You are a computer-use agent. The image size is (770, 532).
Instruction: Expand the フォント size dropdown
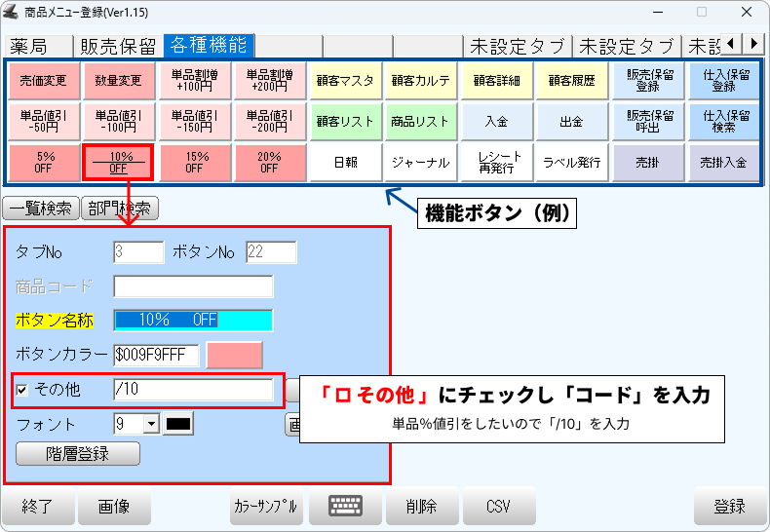(x=150, y=424)
